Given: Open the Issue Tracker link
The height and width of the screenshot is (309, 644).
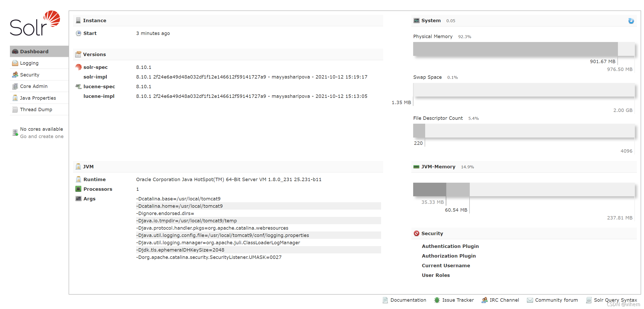Looking at the screenshot, I should coord(458,300).
